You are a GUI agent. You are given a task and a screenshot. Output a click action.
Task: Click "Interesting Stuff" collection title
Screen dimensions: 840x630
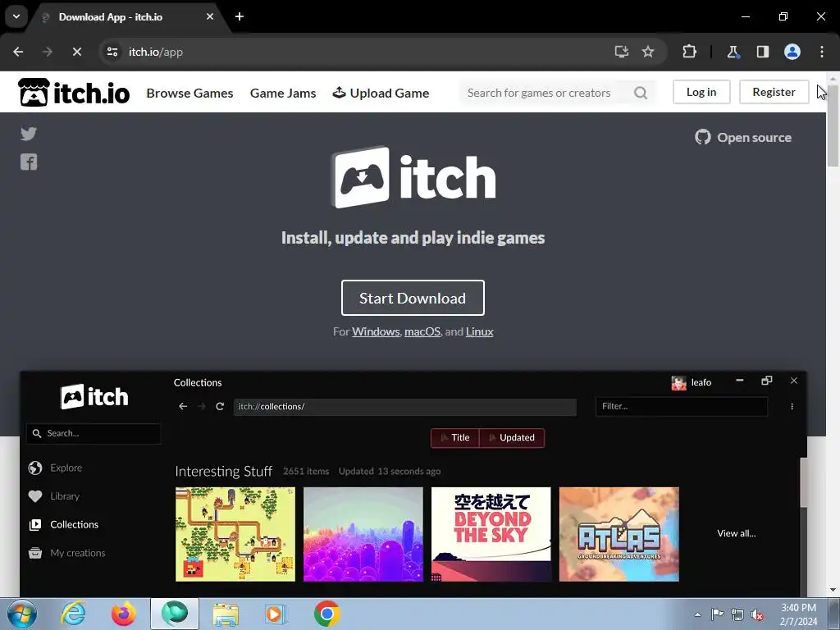pyautogui.click(x=223, y=472)
